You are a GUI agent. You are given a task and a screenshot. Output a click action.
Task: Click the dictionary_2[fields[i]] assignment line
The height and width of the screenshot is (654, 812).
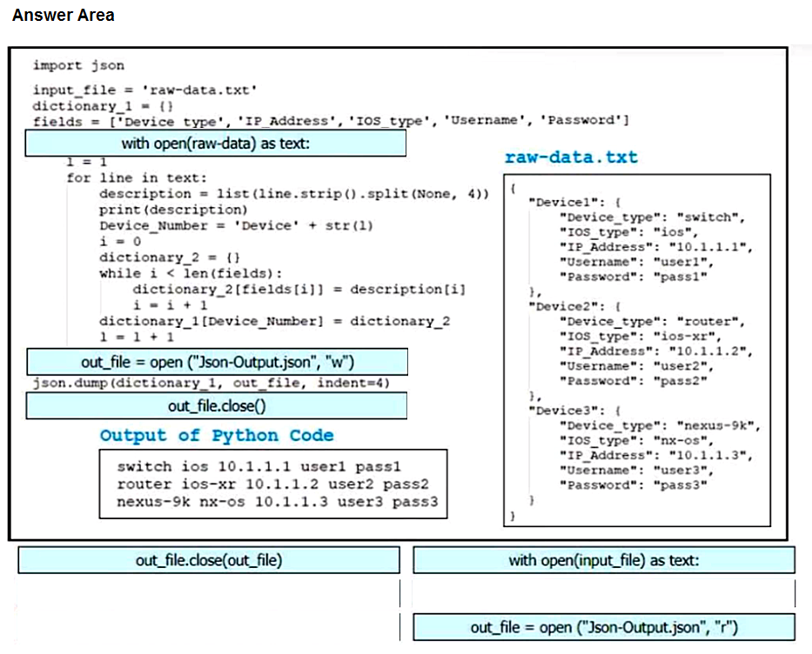pos(299,290)
